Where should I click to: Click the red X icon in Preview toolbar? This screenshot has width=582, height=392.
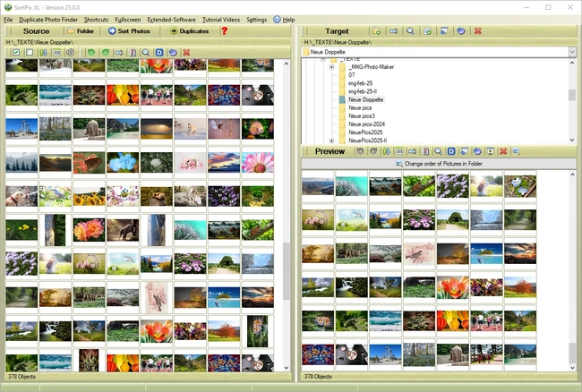pos(503,151)
